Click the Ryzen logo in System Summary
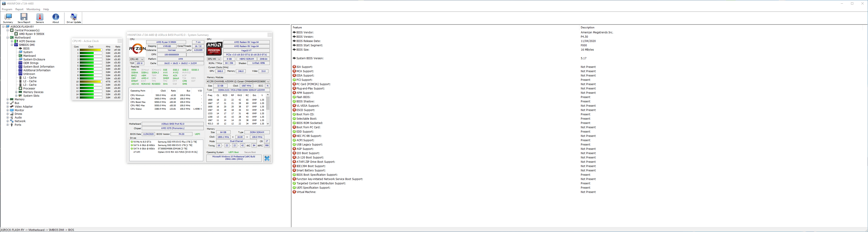Image resolution: width=868 pixels, height=232 pixels. (137, 49)
